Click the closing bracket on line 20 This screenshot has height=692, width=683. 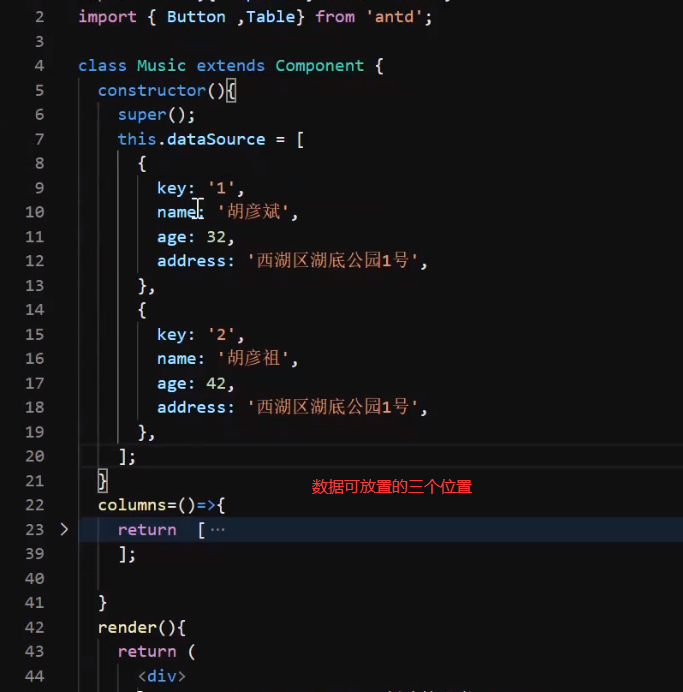pyautogui.click(x=124, y=456)
